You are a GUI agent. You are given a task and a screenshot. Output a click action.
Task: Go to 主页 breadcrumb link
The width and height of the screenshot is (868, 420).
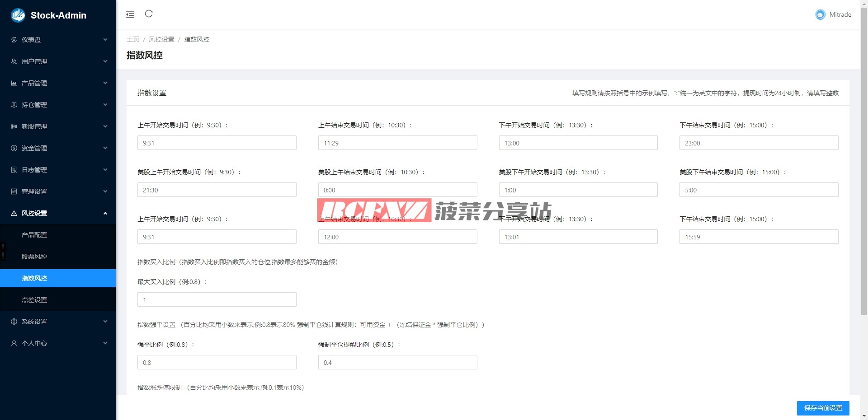[133, 39]
